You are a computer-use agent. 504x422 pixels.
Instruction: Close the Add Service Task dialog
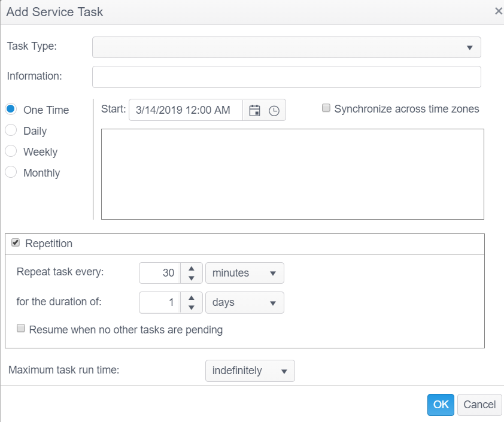coord(498,11)
